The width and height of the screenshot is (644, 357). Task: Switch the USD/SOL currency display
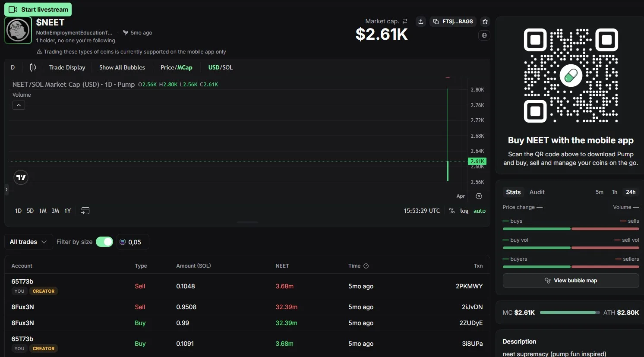[x=221, y=67]
